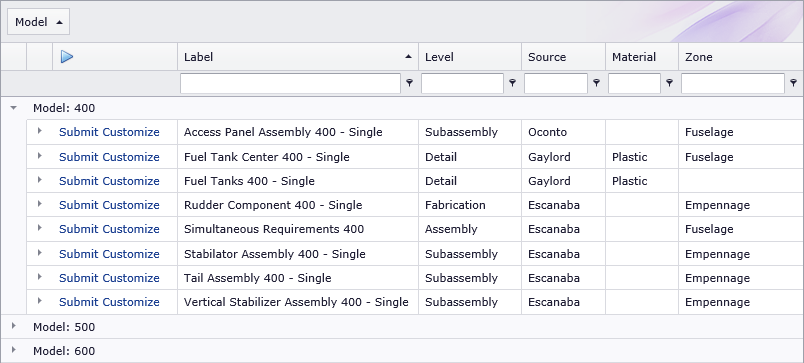Open the Zone column filter funnel icon
Viewport: 804px width, 363px height.
pos(793,83)
